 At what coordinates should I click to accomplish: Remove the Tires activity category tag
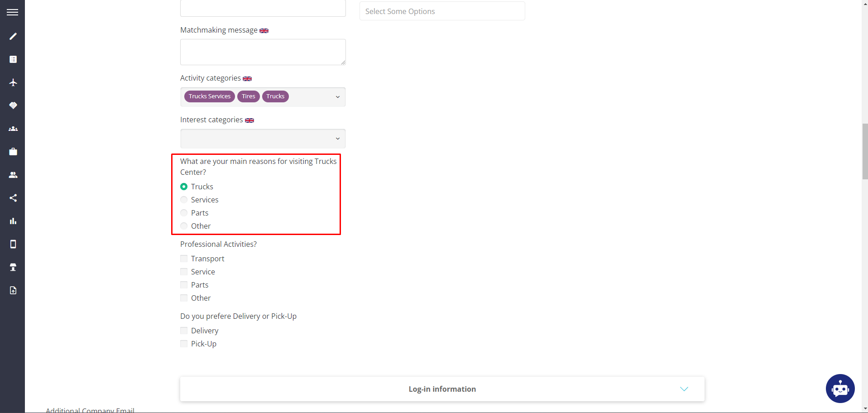(248, 96)
